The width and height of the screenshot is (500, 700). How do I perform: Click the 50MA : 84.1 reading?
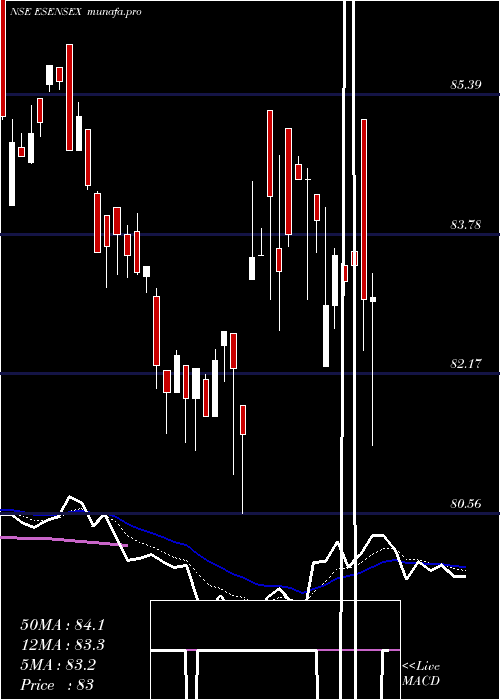pos(62,625)
